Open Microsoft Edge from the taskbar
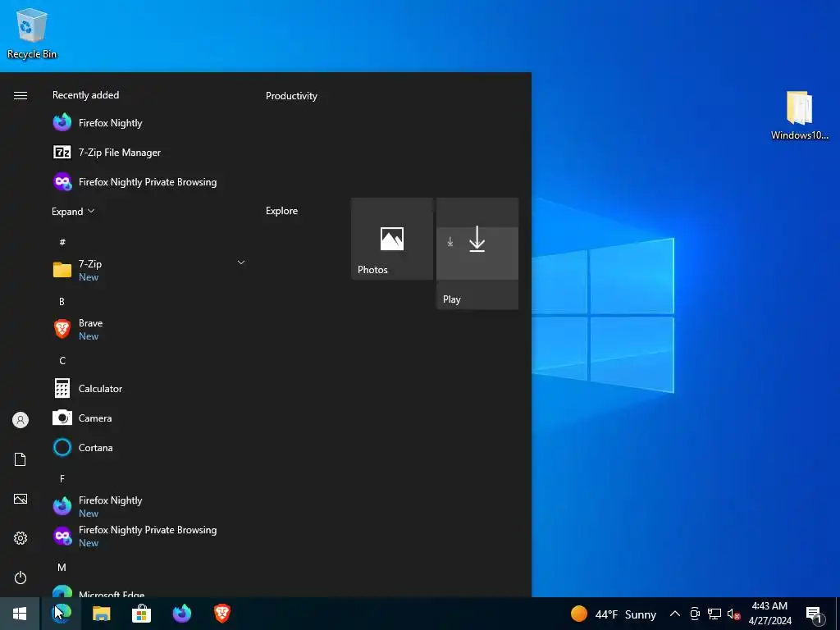The width and height of the screenshot is (840, 630). [x=61, y=614]
